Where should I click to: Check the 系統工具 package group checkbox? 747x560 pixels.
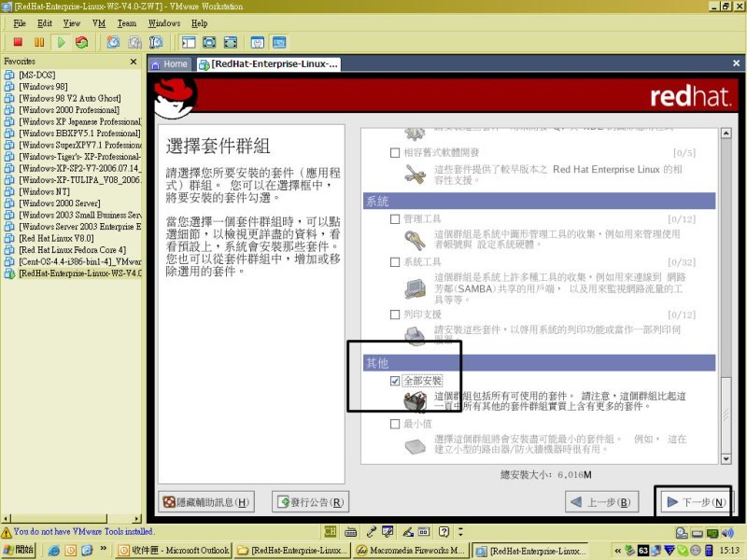tap(394, 262)
